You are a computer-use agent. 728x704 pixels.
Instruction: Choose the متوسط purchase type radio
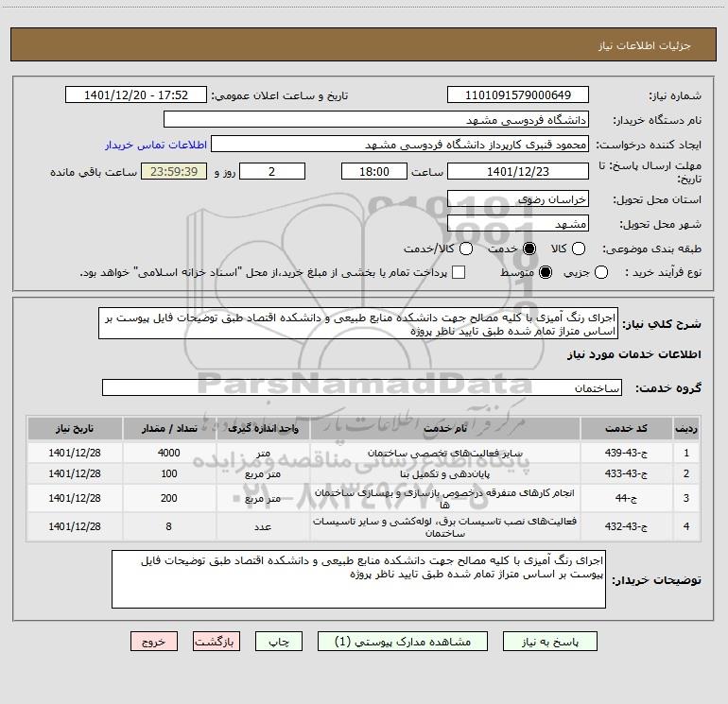(546, 272)
